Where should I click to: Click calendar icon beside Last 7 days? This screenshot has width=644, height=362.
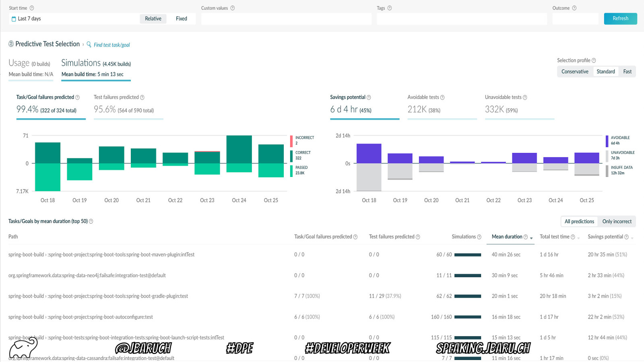14,19
